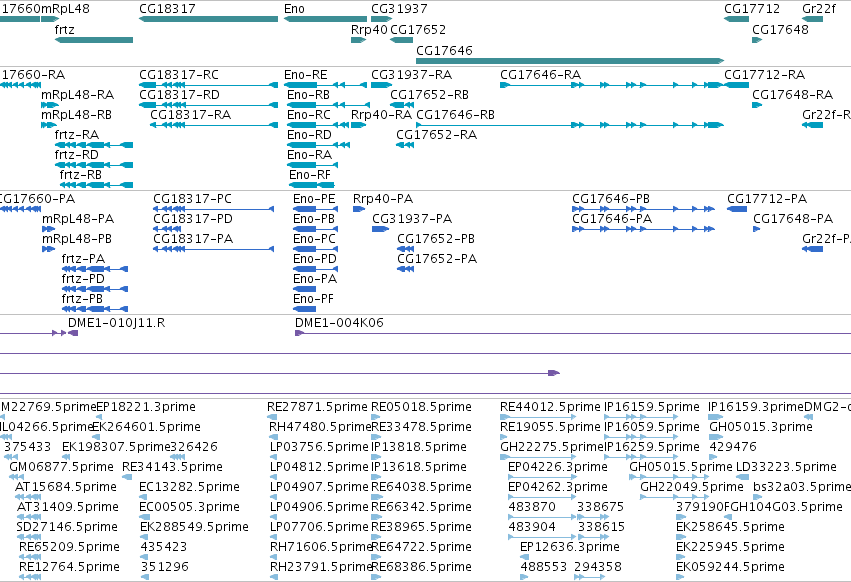This screenshot has height=582, width=851.
Task: Open transcript label "Eno-RC"
Action: pos(309,115)
